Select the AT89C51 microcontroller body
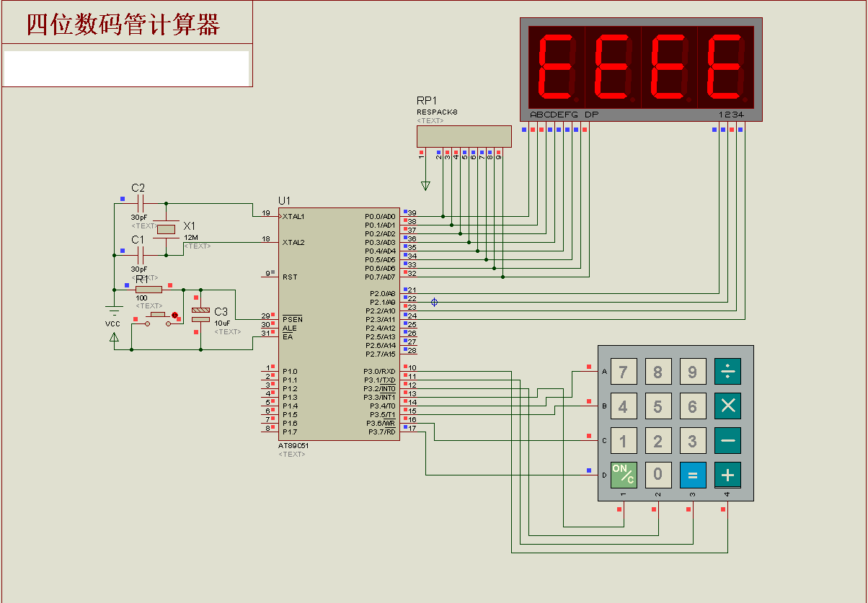The width and height of the screenshot is (868, 603). click(340, 324)
